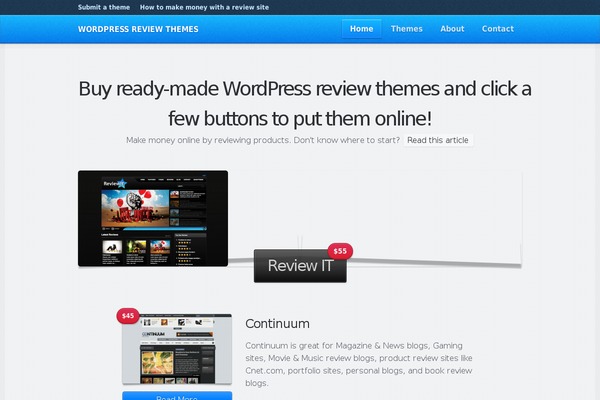Click the Read this article button
Screen dimensions: 600x400
pyautogui.click(x=438, y=140)
